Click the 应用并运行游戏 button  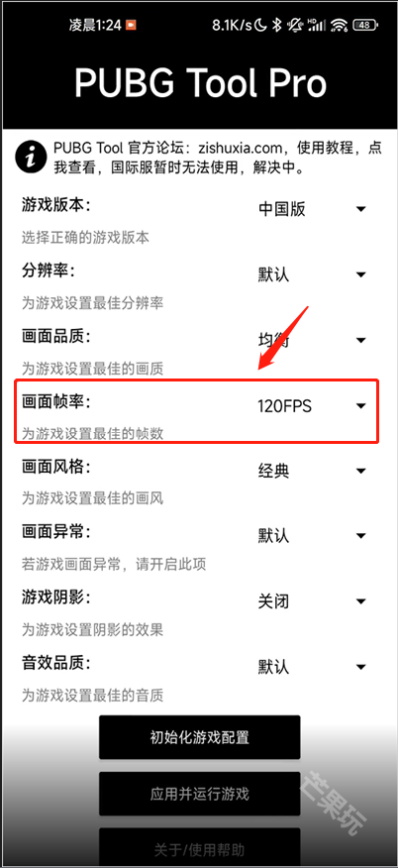click(200, 794)
